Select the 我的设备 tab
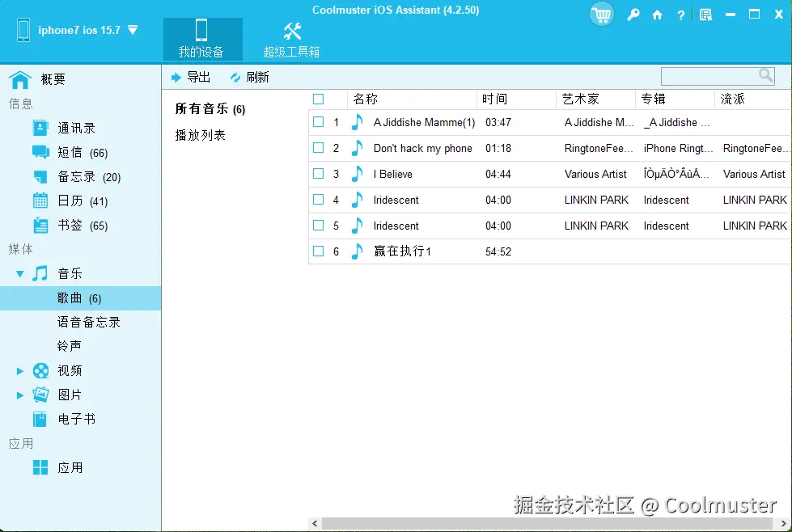The width and height of the screenshot is (792, 532). tap(202, 39)
